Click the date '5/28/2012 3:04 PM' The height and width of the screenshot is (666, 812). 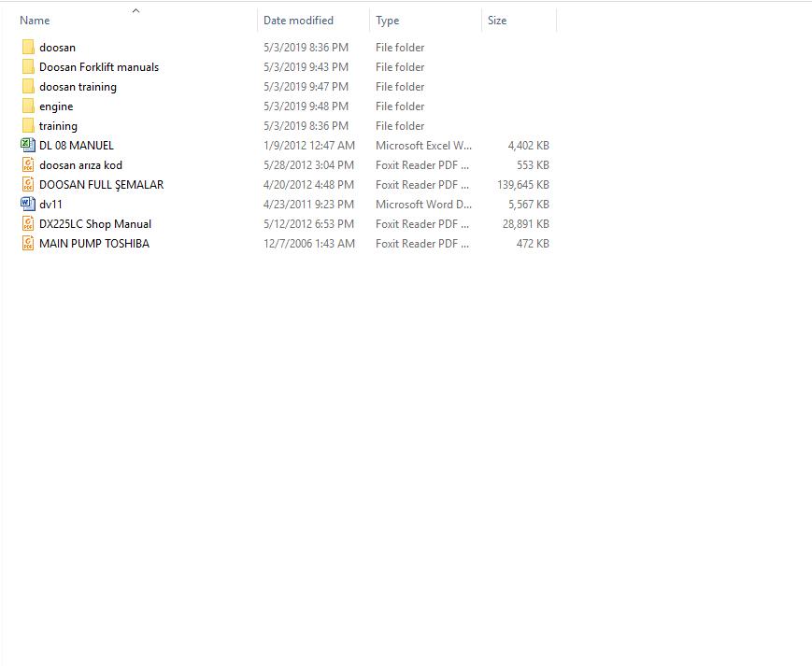click(308, 165)
